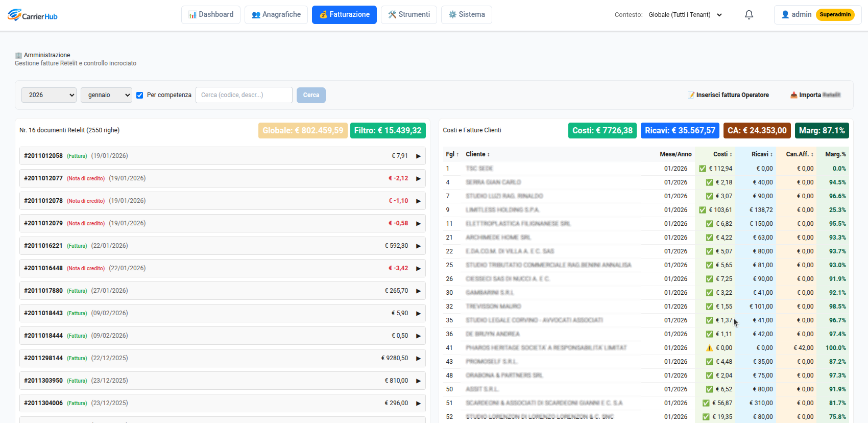The width and height of the screenshot is (868, 423).
Task: Click warning icon in Fgl 41 row
Action: [709, 348]
